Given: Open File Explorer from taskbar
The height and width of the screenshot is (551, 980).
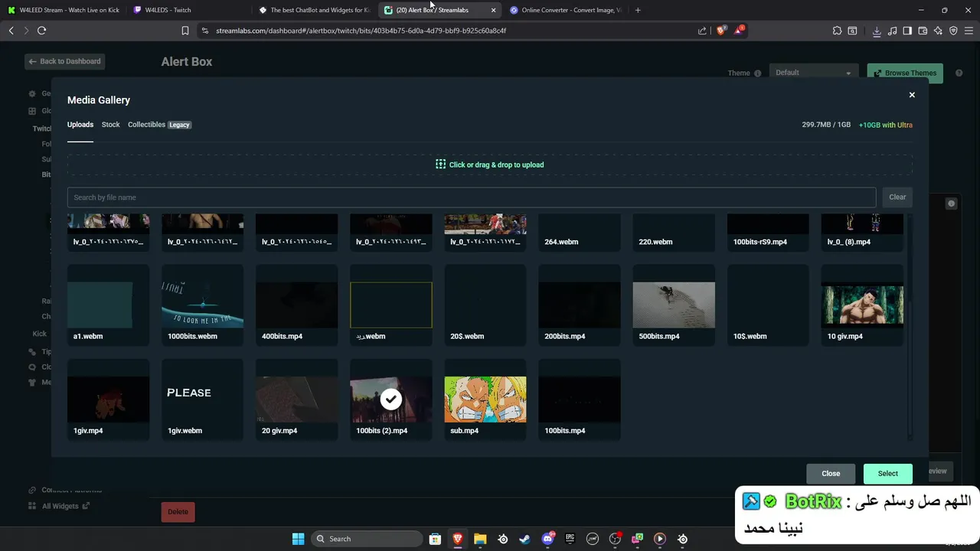Looking at the screenshot, I should point(480,539).
